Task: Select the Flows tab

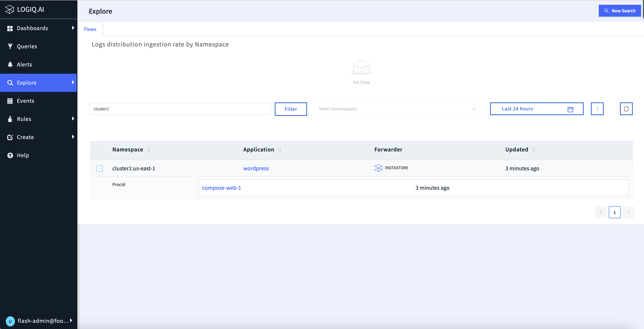Action: click(x=90, y=29)
